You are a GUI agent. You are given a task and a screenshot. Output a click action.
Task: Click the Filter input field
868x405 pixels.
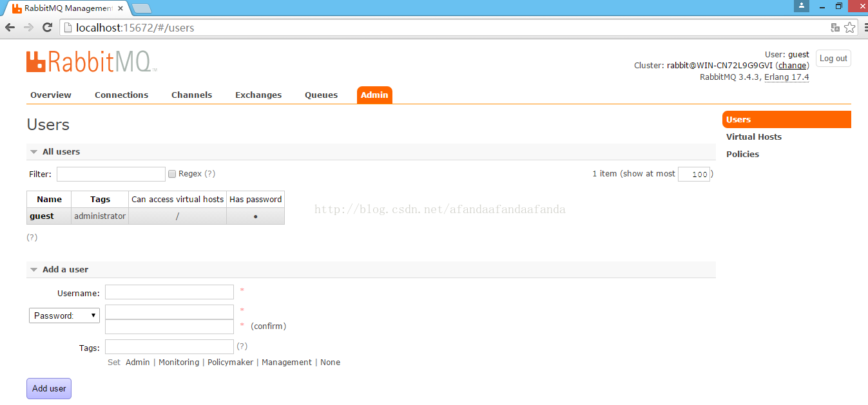111,174
